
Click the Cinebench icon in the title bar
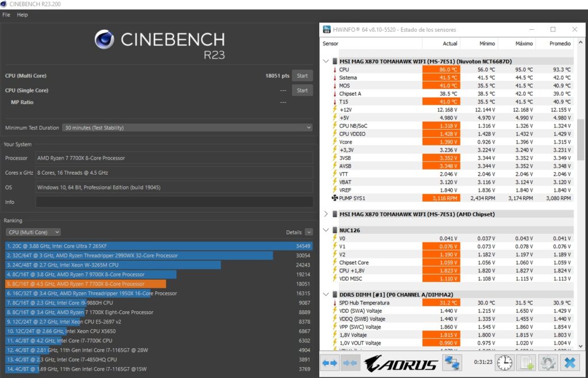tap(4, 4)
